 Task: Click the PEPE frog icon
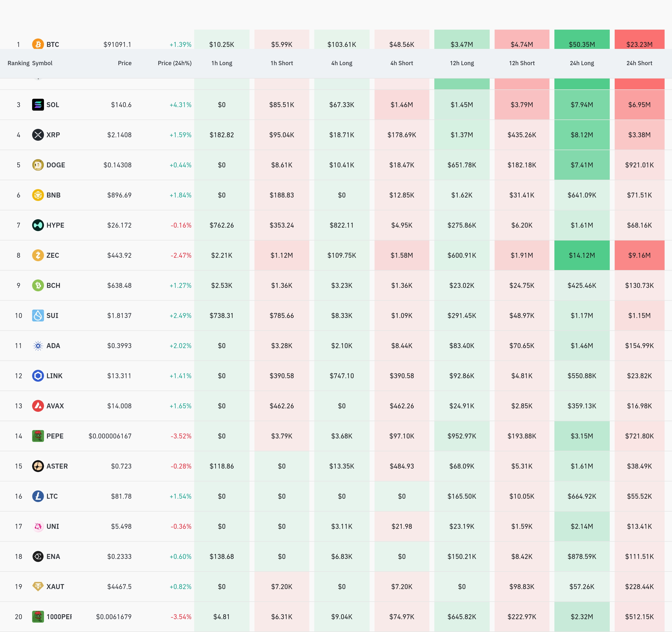pos(38,436)
